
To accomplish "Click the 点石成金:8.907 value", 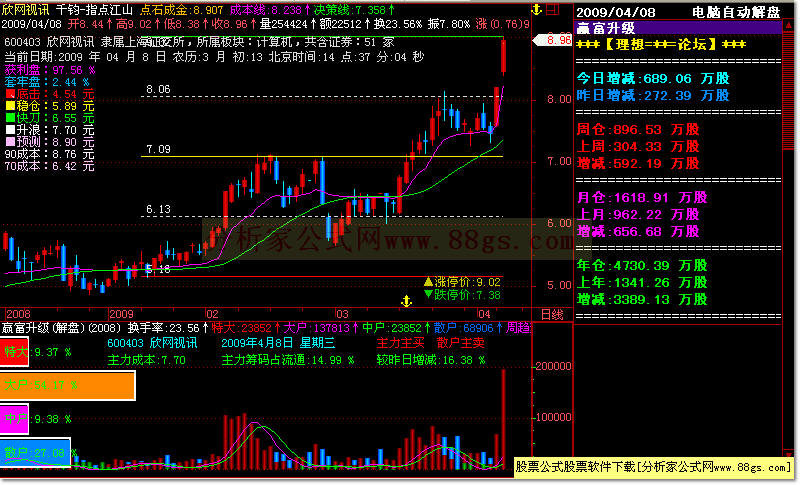I will pos(181,10).
